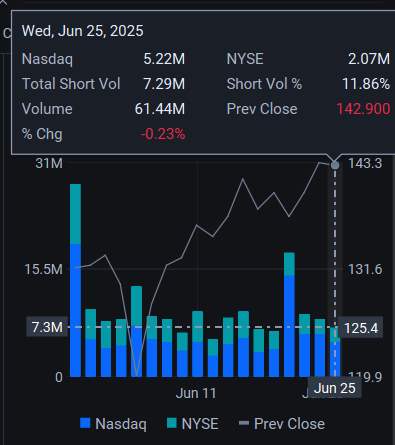The width and height of the screenshot is (395, 445).
Task: Click the Prev Close value 142.900
Action: (x=363, y=109)
